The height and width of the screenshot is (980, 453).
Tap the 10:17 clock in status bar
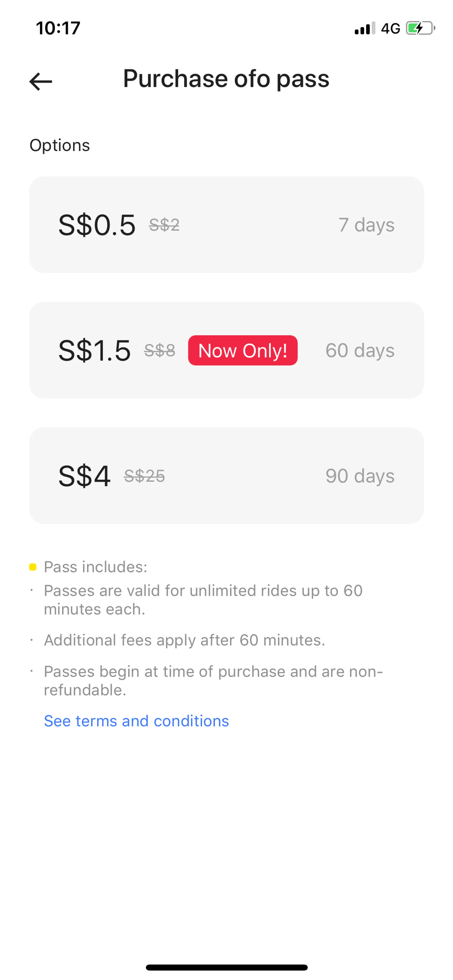point(58,28)
